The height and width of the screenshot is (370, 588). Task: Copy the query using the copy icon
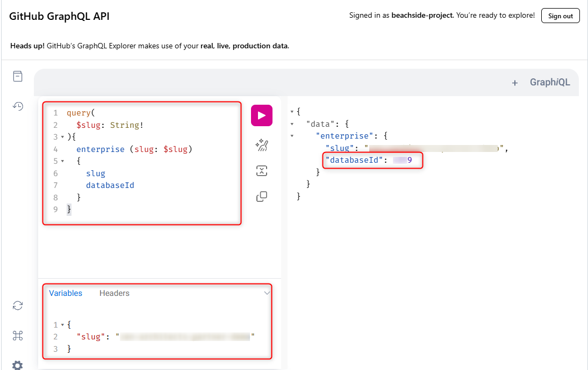click(262, 197)
